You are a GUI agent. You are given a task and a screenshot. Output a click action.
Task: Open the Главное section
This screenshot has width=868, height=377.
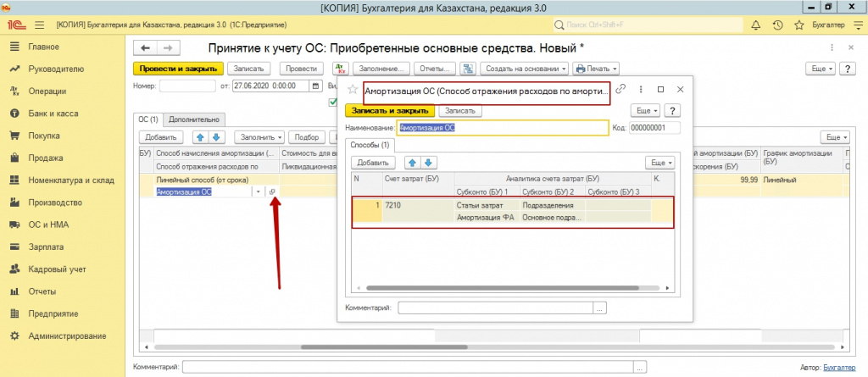44,47
